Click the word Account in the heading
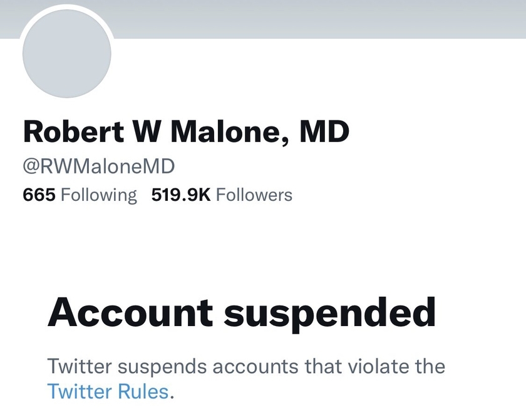The width and height of the screenshot is (526, 420). pos(130,312)
